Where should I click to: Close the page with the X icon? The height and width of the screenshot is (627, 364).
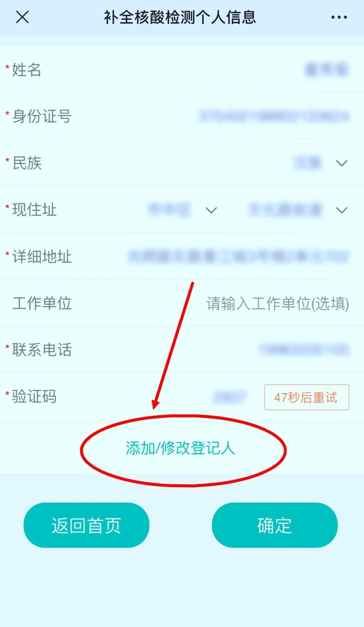(x=22, y=17)
